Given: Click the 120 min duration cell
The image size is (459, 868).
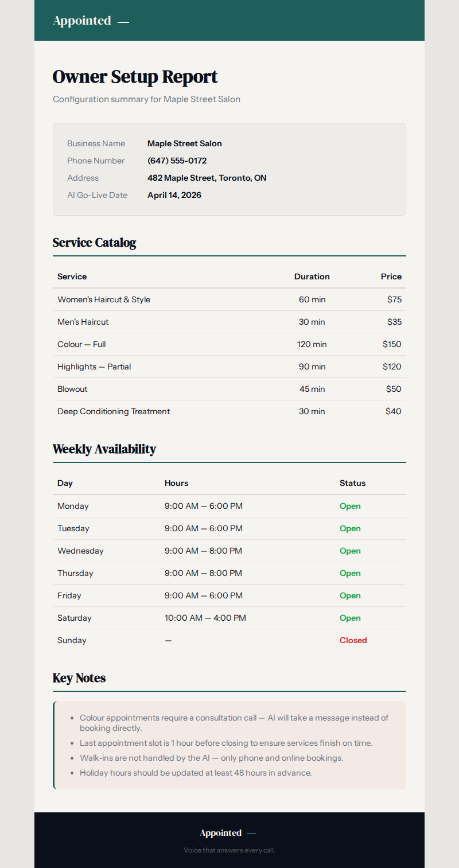Looking at the screenshot, I should pyautogui.click(x=312, y=344).
